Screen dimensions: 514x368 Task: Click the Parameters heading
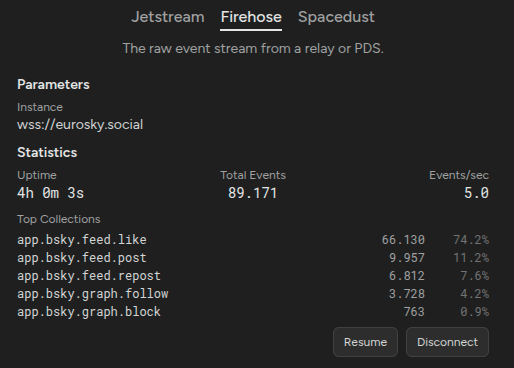53,84
